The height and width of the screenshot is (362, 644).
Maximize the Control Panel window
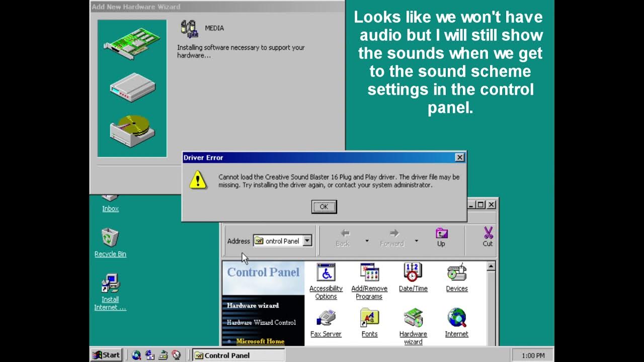click(480, 205)
